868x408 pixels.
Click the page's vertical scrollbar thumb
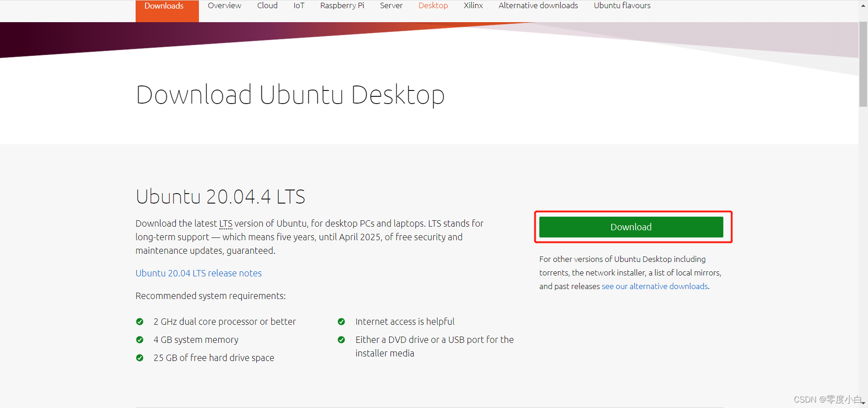[x=863, y=63]
